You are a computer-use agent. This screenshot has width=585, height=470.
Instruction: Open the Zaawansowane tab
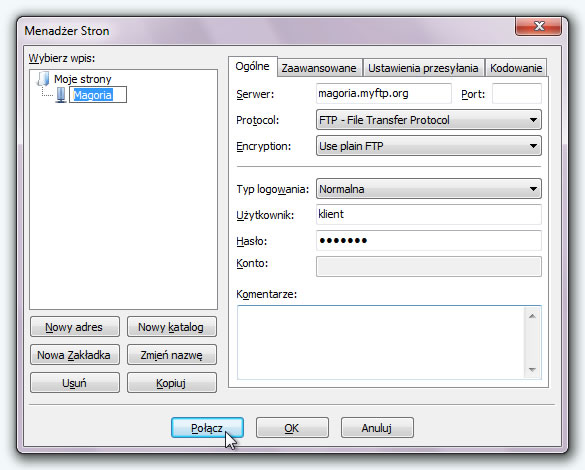click(319, 68)
